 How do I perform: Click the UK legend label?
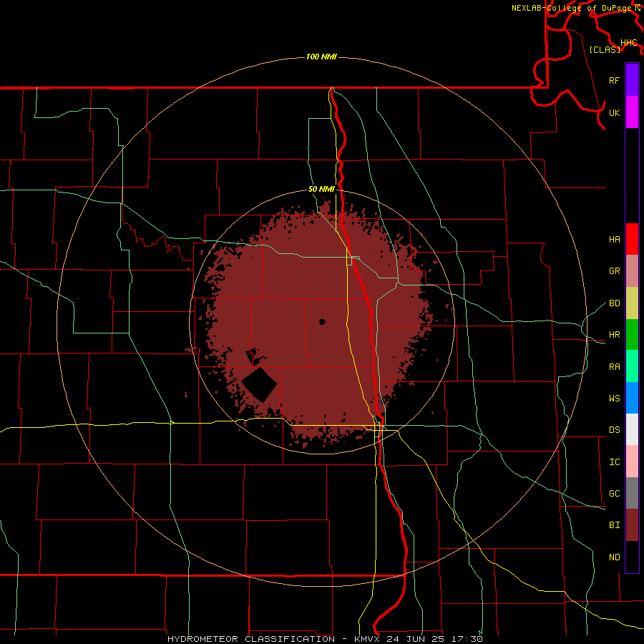614,112
